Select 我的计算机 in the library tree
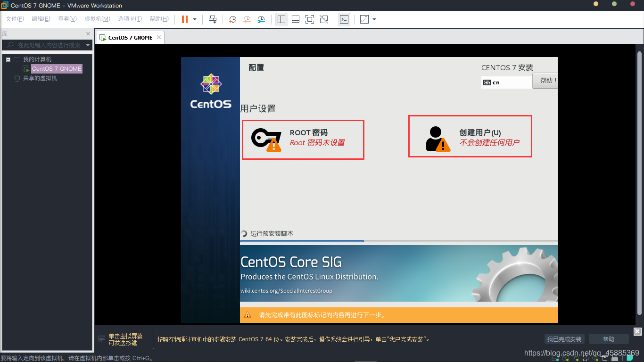644x362 pixels. (x=37, y=59)
